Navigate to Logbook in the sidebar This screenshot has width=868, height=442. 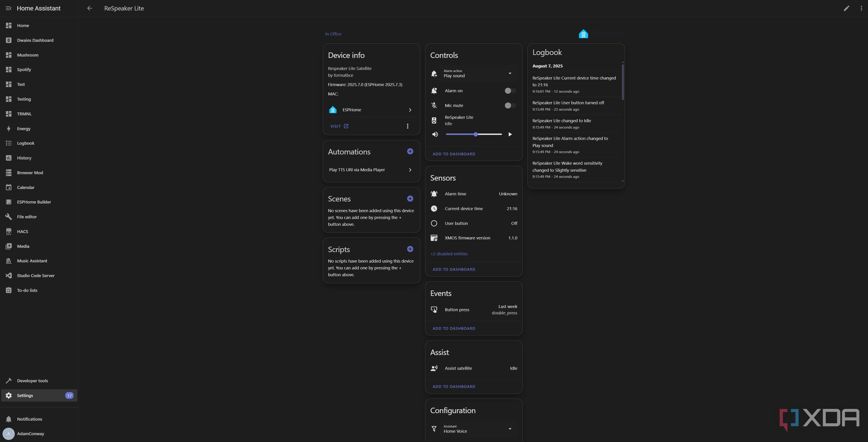click(39, 143)
